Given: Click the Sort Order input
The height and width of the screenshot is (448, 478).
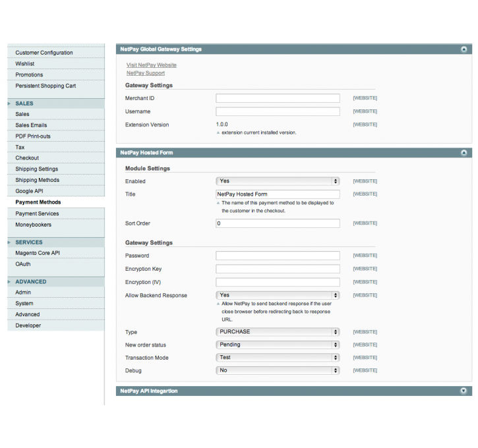Looking at the screenshot, I should point(278,223).
